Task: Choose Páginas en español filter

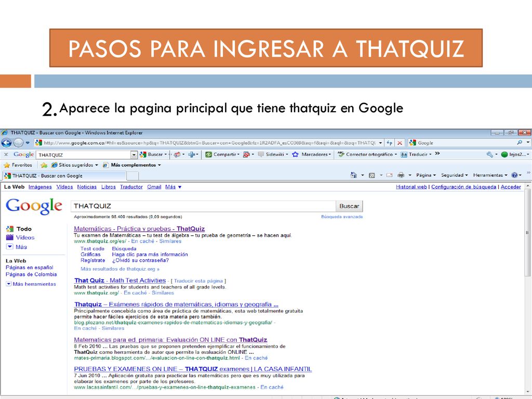Action: (29, 268)
